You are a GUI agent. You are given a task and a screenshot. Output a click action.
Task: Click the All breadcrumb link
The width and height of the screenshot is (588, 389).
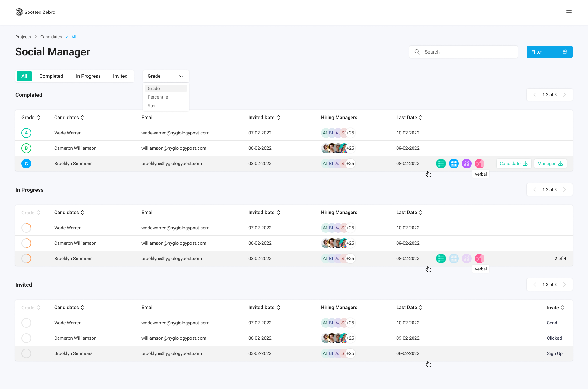point(73,37)
